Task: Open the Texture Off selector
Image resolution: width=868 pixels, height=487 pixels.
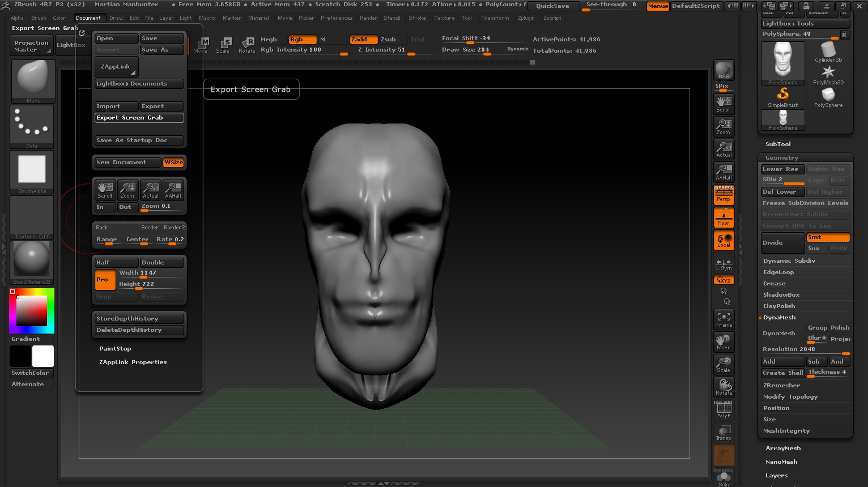Action: tap(32, 217)
